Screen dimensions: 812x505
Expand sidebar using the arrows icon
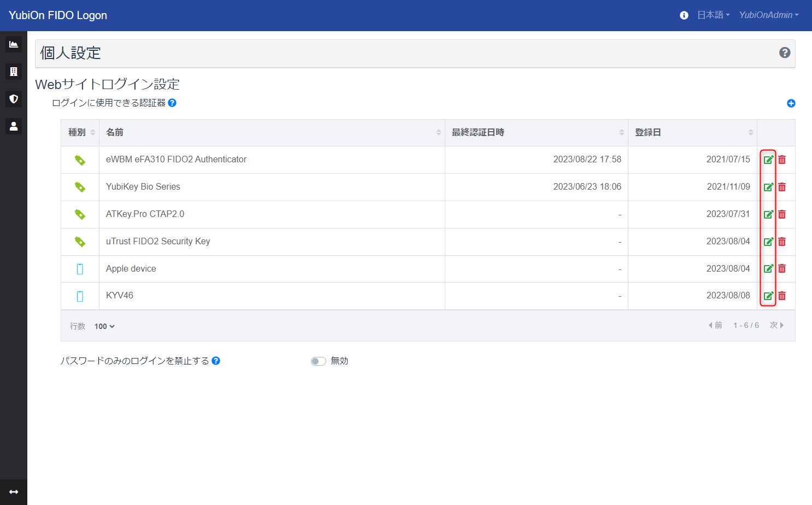(14, 492)
